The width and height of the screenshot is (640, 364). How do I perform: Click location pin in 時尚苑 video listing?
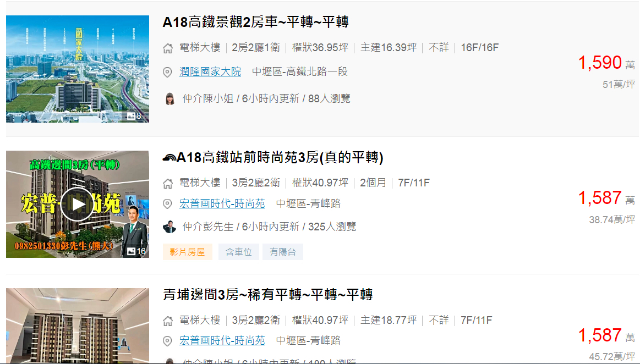coord(167,204)
